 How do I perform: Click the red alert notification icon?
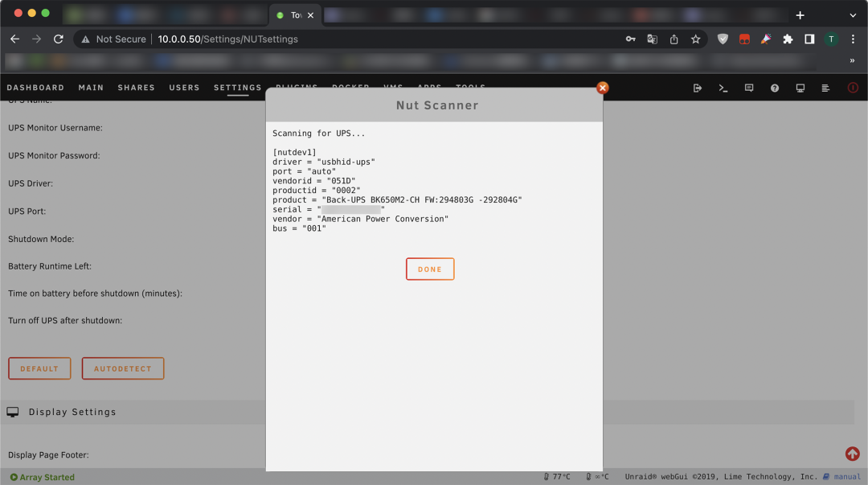click(853, 88)
